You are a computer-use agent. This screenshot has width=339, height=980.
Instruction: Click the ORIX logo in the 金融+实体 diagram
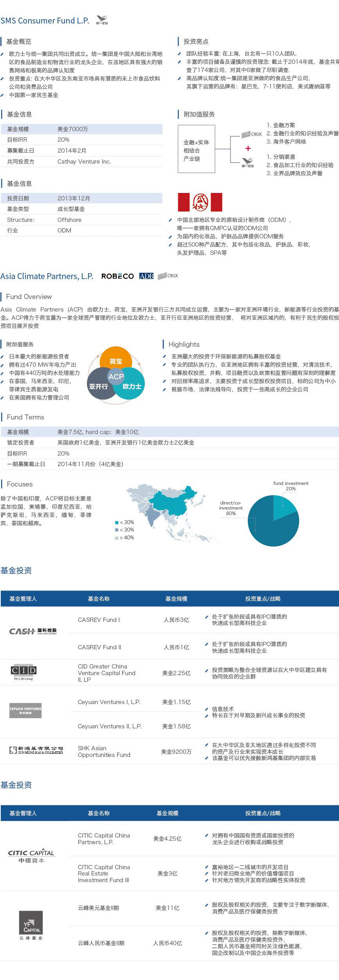click(251, 134)
